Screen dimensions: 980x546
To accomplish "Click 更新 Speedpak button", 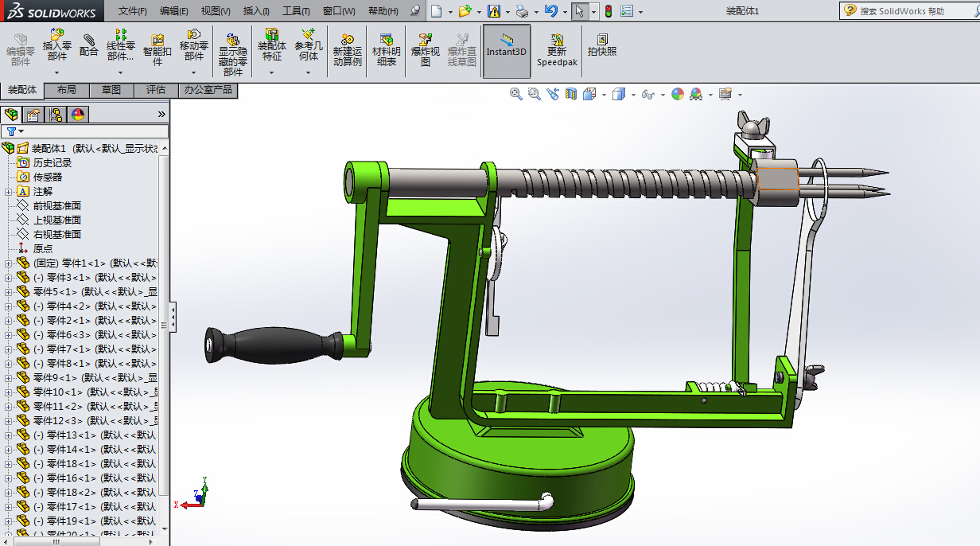I will (557, 49).
